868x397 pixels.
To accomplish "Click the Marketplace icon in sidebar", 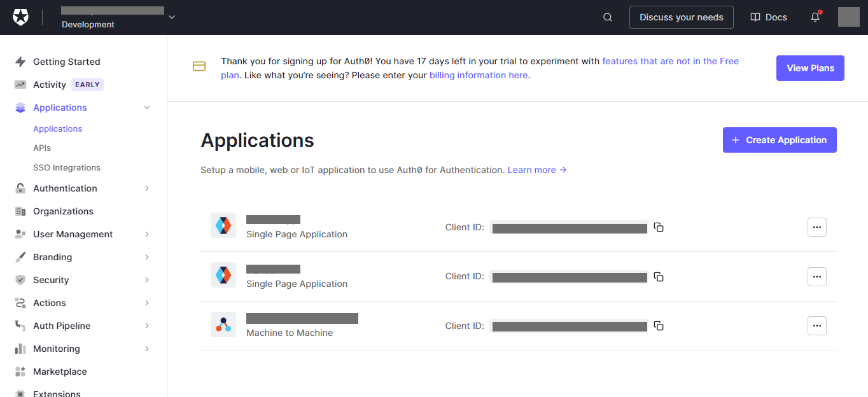I will [21, 371].
